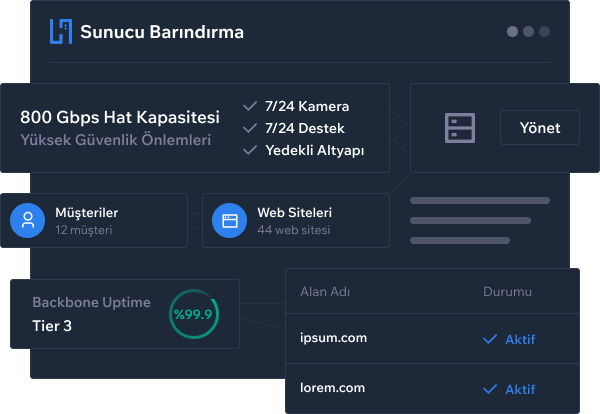The height and width of the screenshot is (414, 600).
Task: Click the Alan Adı column header
Action: click(x=325, y=292)
